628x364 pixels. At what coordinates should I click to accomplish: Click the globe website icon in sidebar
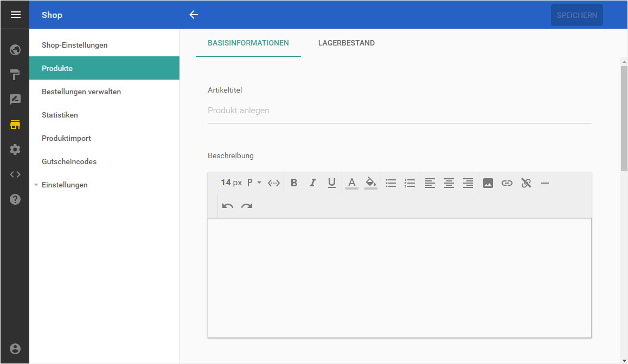[15, 50]
